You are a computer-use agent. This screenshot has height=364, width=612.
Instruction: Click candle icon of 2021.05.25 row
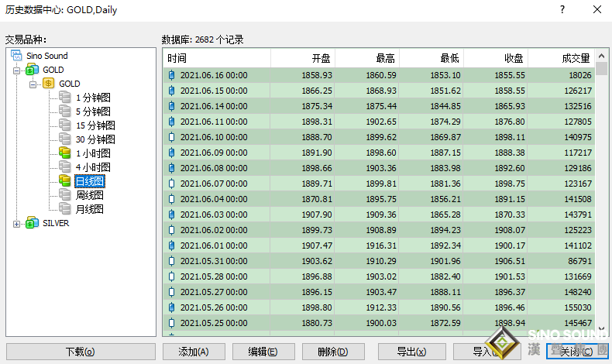(x=171, y=323)
